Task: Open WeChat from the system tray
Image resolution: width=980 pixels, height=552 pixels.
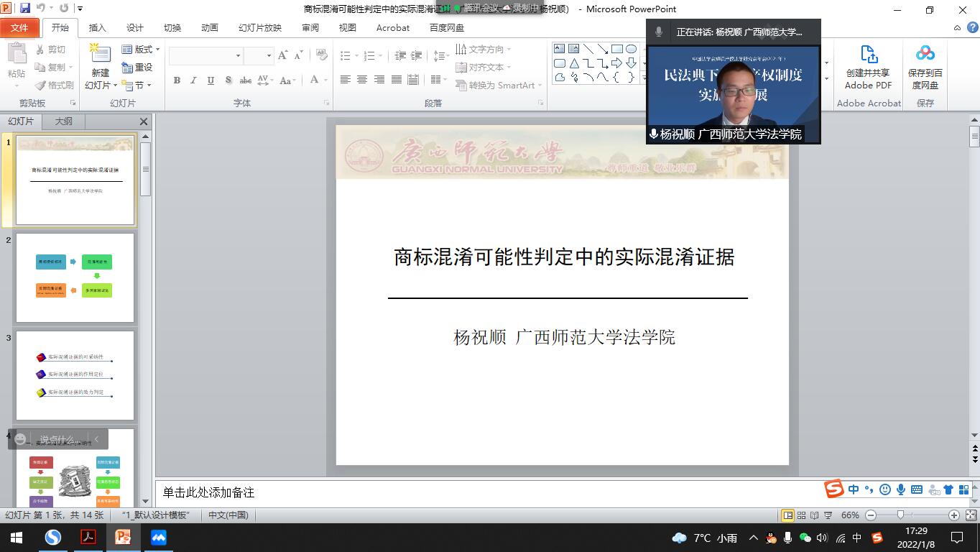Action: 805,538
